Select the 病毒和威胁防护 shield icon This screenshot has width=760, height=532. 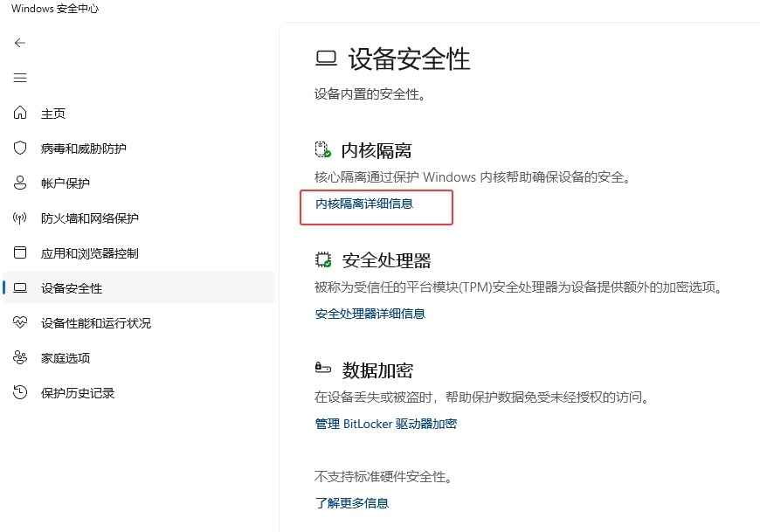tap(20, 148)
